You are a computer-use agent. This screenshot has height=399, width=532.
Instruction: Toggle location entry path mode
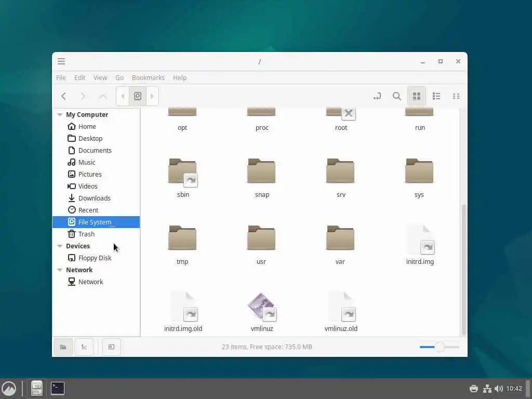coord(377,96)
